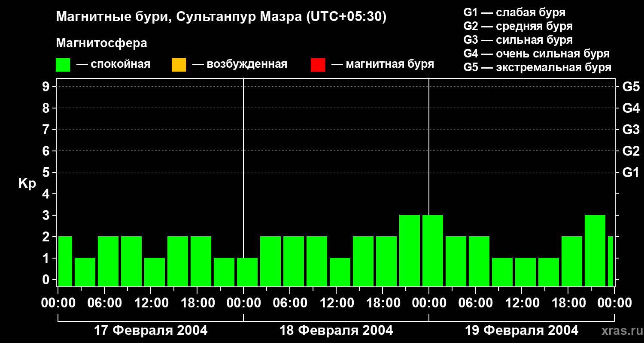Image resolution: width=644 pixels, height=343 pixels.
Task: Click the 12:00 time label for 19 February
Action: click(522, 303)
